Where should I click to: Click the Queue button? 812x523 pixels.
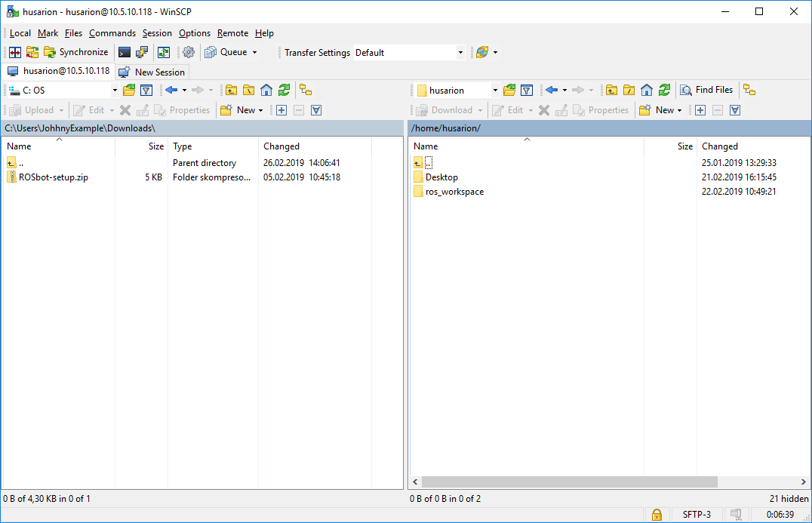tap(226, 52)
